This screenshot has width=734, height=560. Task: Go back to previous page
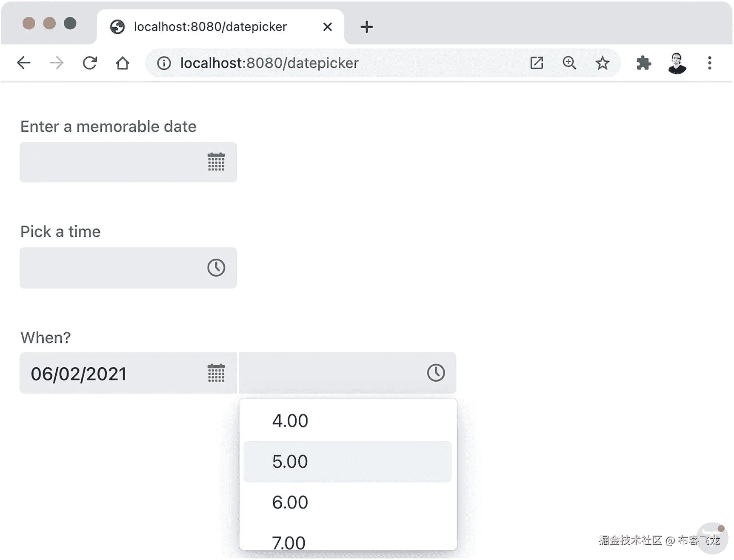click(x=24, y=63)
